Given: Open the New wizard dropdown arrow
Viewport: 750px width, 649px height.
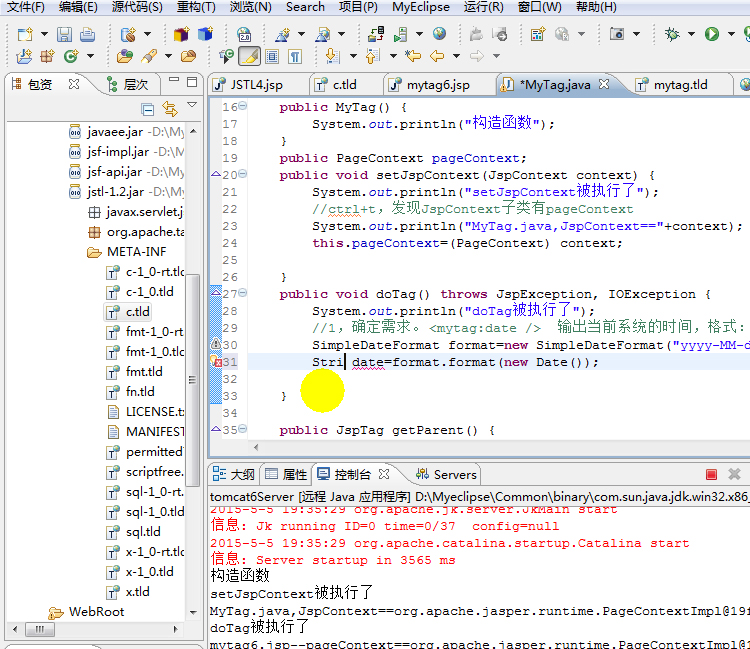Looking at the screenshot, I should [44, 34].
